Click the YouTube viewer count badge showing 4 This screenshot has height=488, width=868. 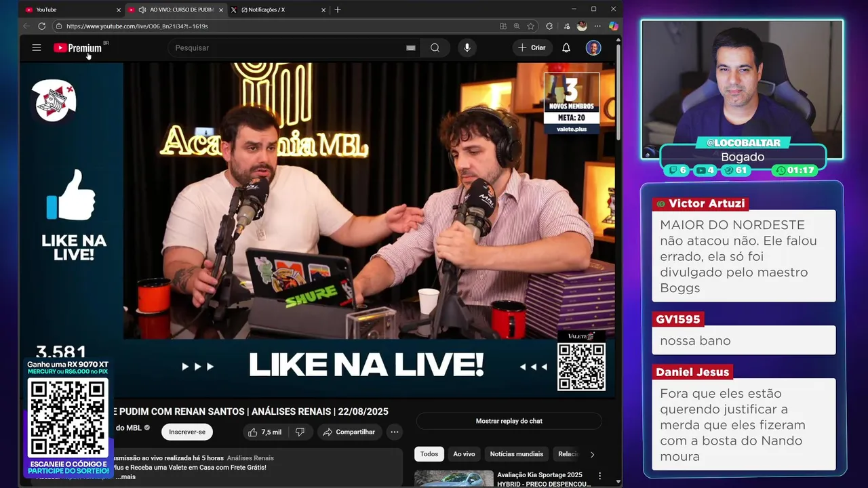pos(706,170)
